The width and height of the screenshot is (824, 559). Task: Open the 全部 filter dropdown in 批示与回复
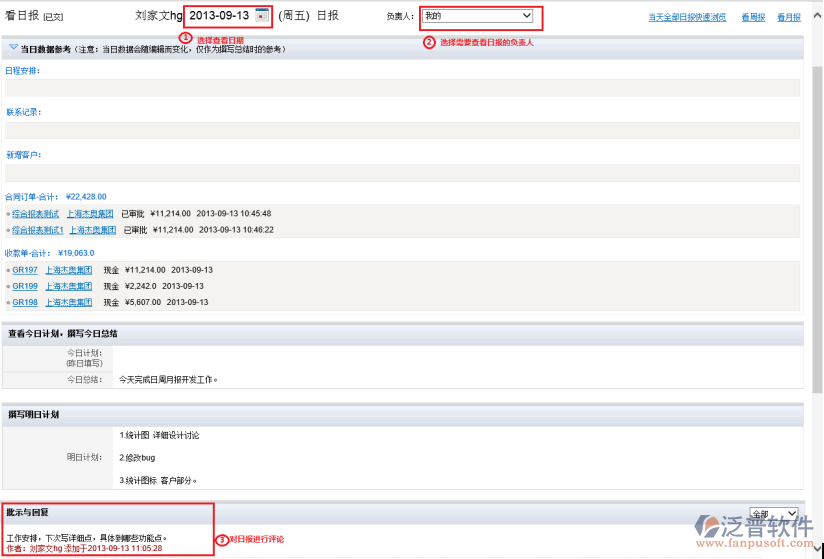774,514
